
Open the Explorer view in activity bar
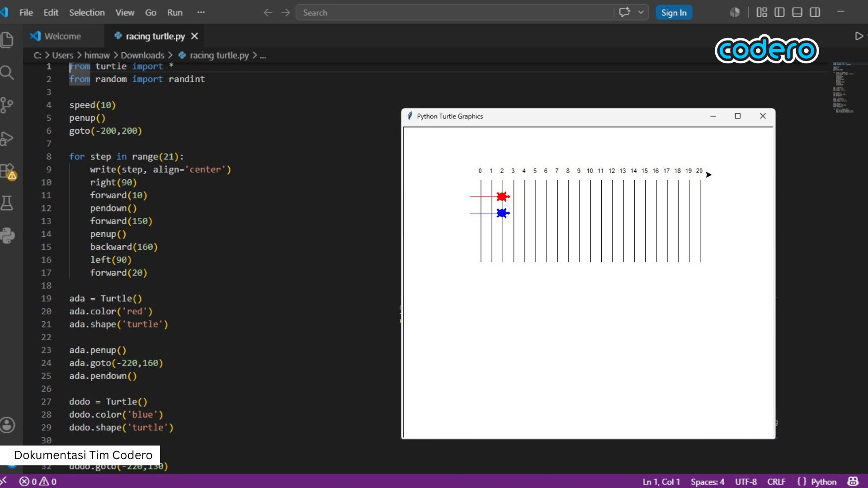point(7,40)
